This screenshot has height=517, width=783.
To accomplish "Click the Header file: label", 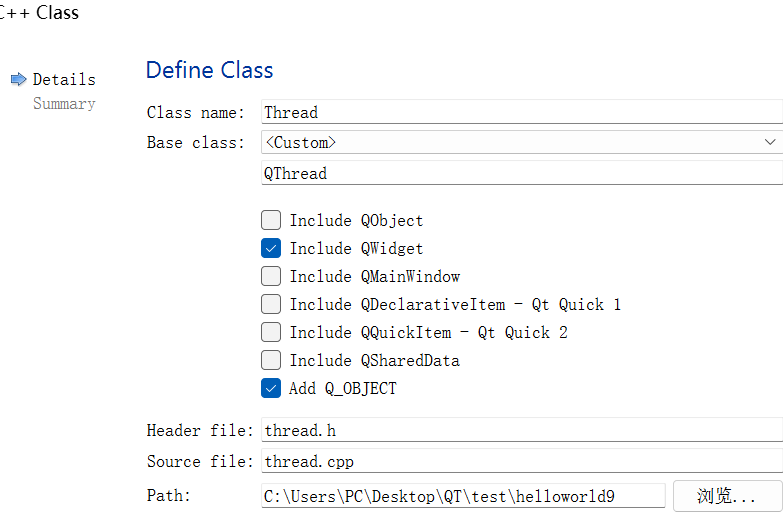I will (200, 431).
